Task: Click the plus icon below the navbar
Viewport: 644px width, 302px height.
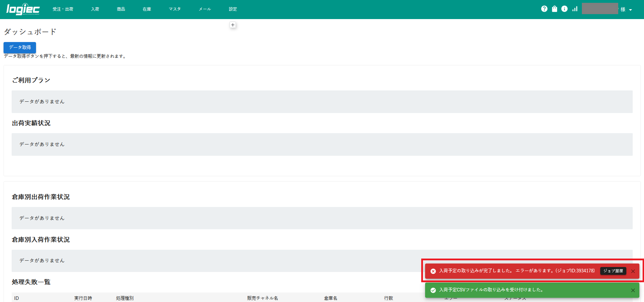Action: [233, 25]
